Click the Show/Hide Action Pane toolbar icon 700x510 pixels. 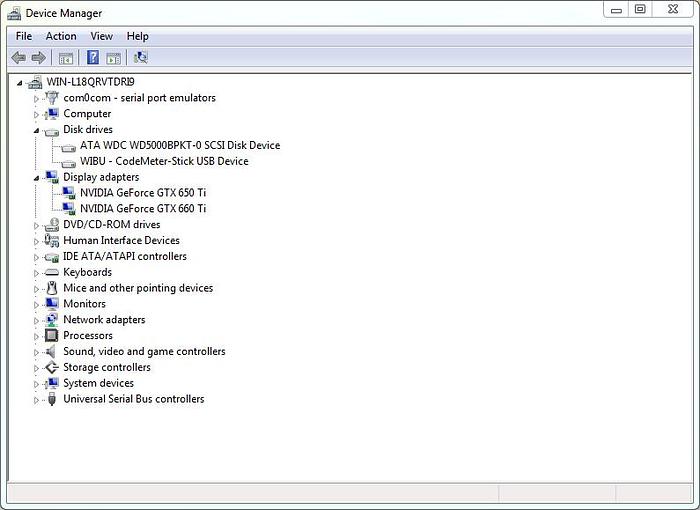(114, 58)
